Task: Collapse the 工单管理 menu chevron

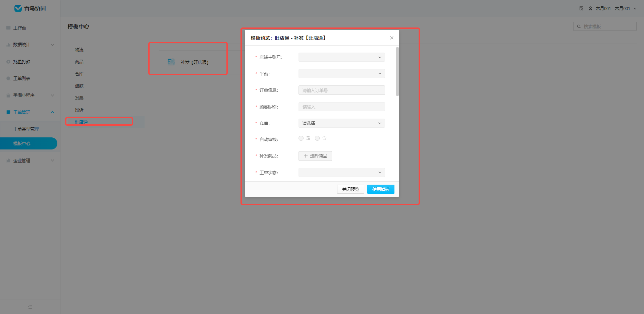Action: pos(52,112)
